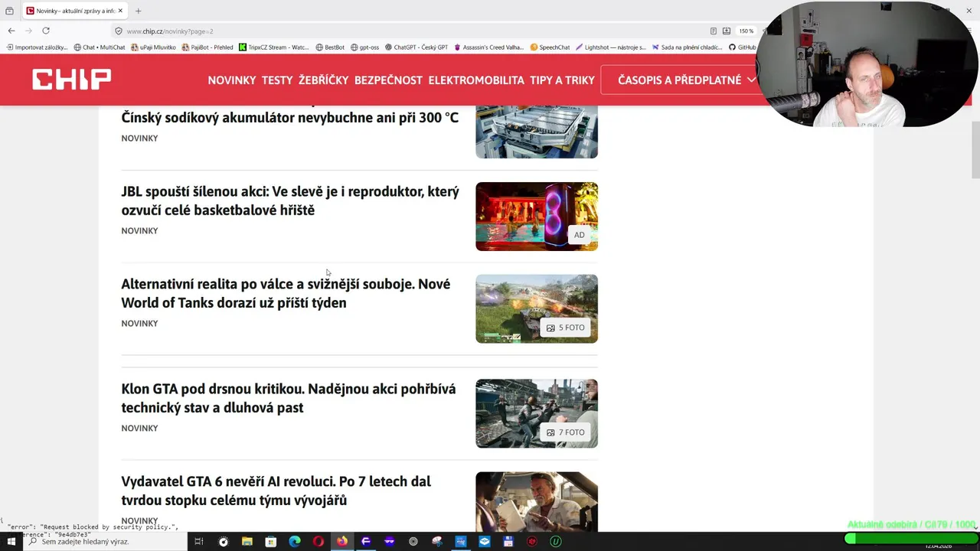Open a new tab with plus icon
Viewport: 980px width, 551px height.
point(138,11)
